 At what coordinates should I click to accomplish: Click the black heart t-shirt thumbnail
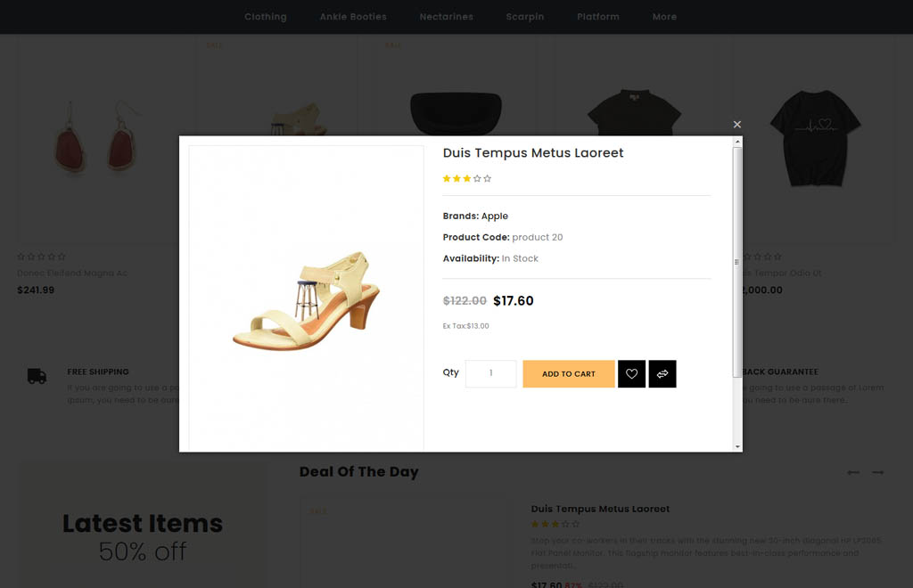815,138
